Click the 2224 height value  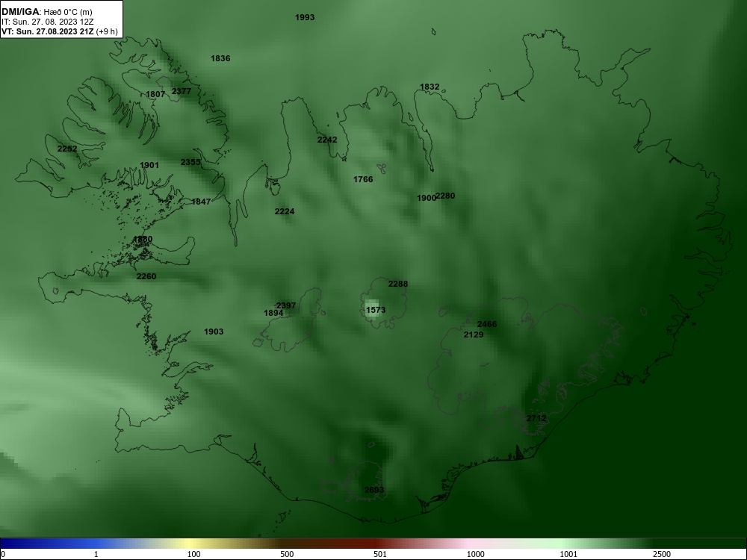[285, 211]
